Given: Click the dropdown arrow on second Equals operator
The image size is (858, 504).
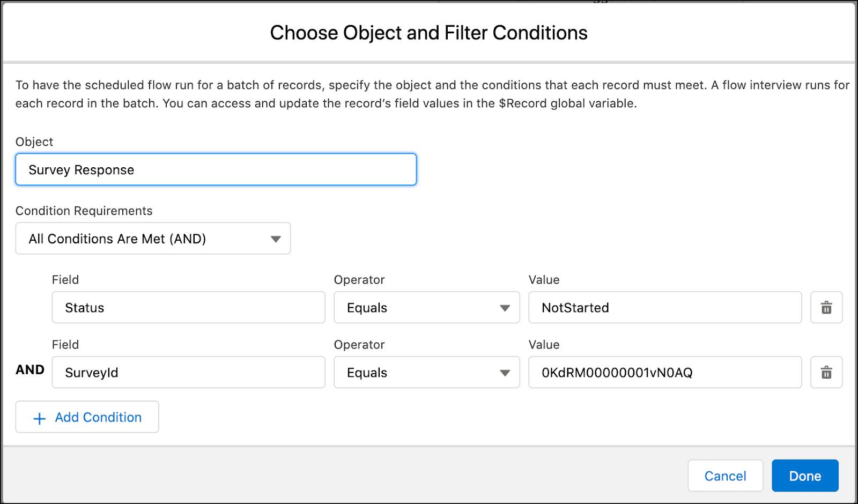Looking at the screenshot, I should click(x=505, y=372).
